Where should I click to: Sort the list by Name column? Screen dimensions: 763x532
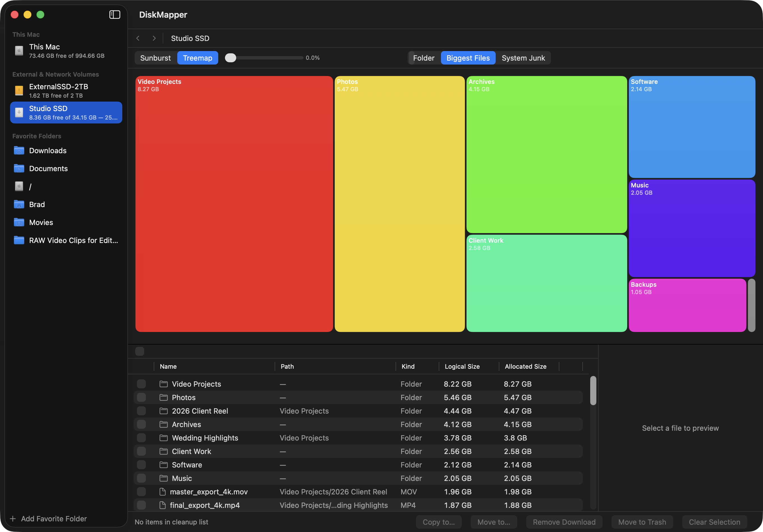click(168, 366)
